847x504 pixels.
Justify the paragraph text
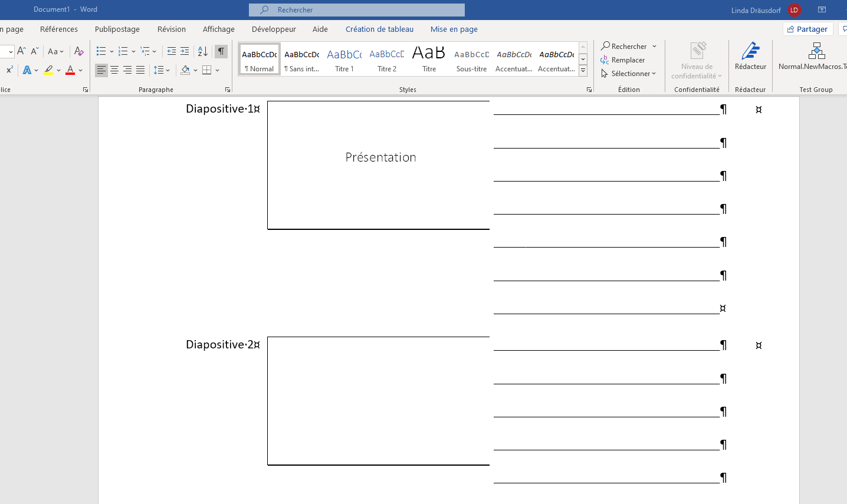(140, 70)
